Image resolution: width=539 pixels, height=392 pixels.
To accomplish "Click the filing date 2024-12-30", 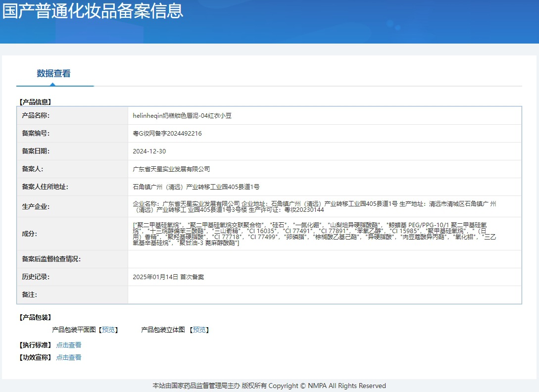I will [x=149, y=151].
